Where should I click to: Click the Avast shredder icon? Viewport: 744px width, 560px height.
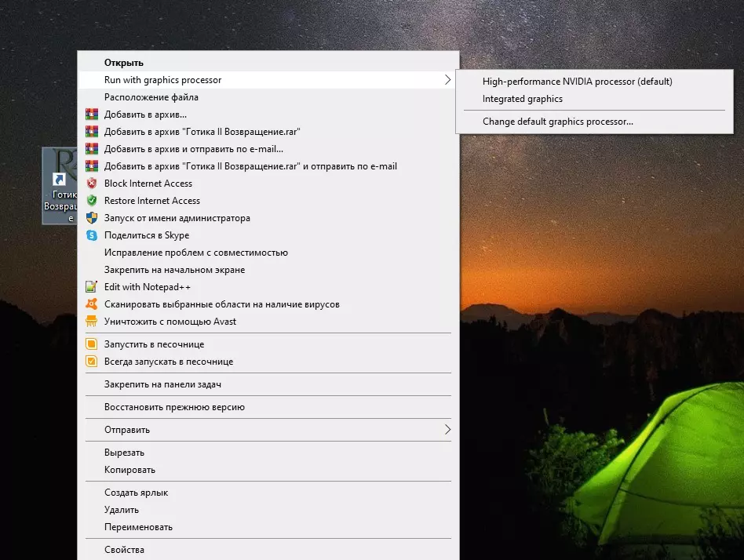[x=92, y=322]
